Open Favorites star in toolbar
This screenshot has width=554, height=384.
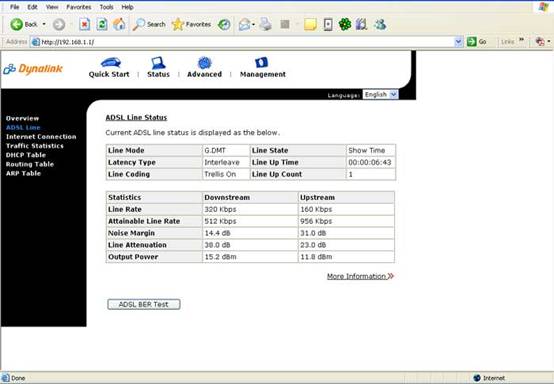click(x=191, y=24)
